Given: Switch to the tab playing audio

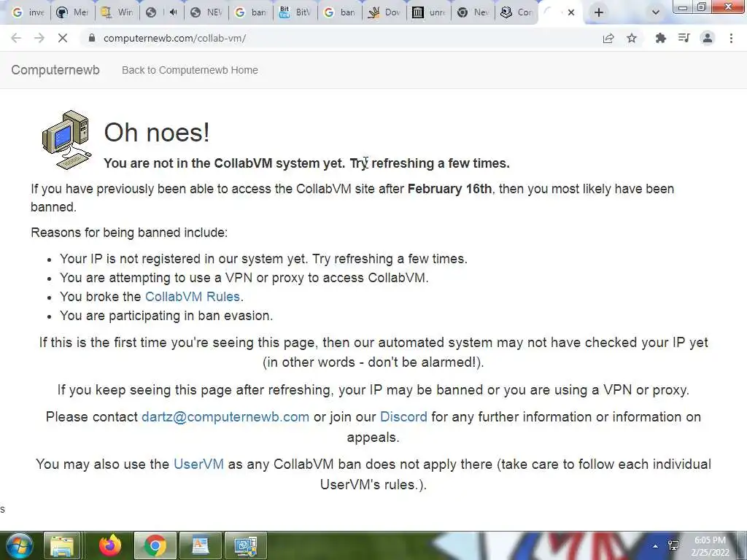Looking at the screenshot, I should pos(162,12).
